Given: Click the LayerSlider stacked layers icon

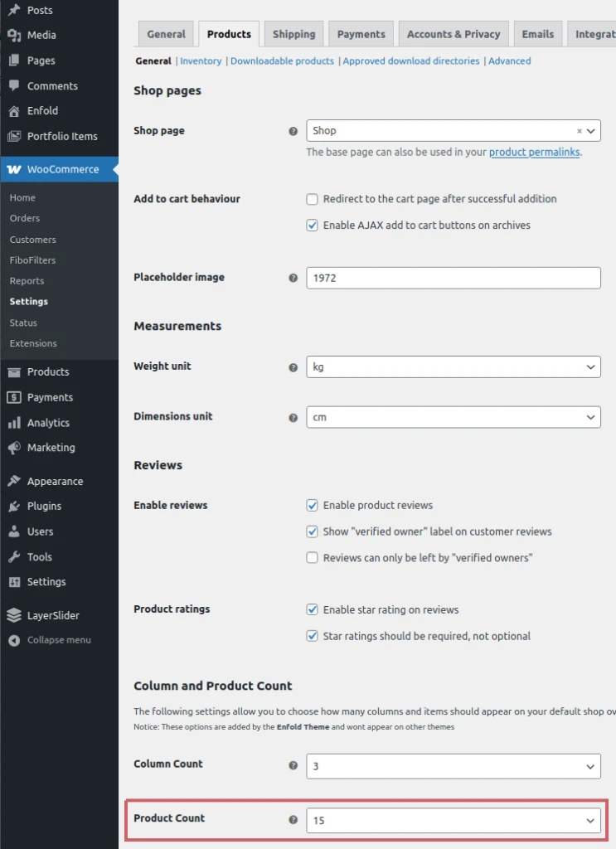Looking at the screenshot, I should pos(14,615).
